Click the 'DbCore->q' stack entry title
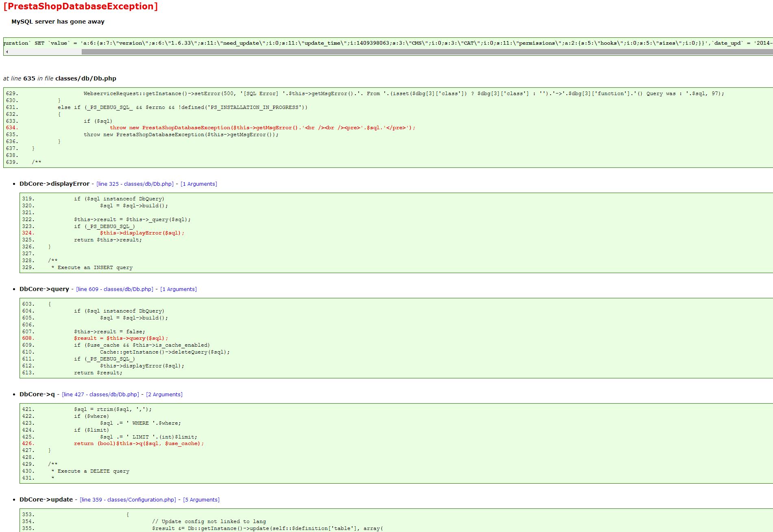 [x=37, y=394]
